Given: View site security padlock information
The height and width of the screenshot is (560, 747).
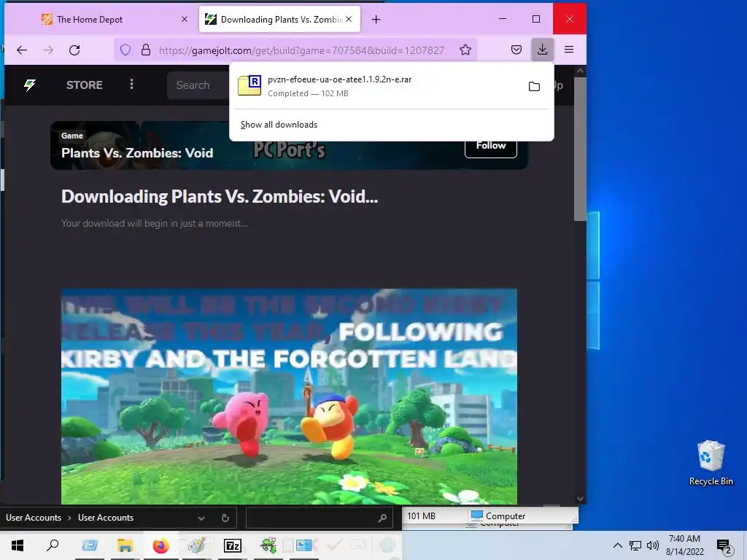Looking at the screenshot, I should pos(146,50).
